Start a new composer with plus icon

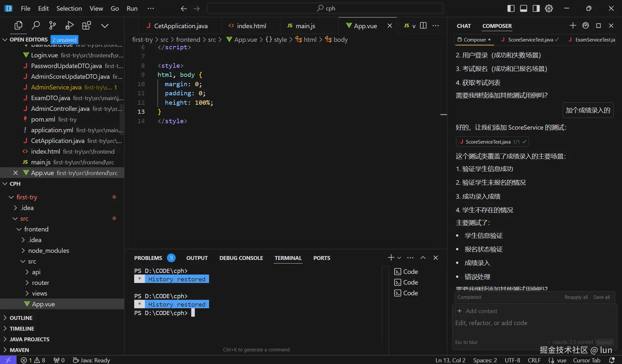pos(573,26)
